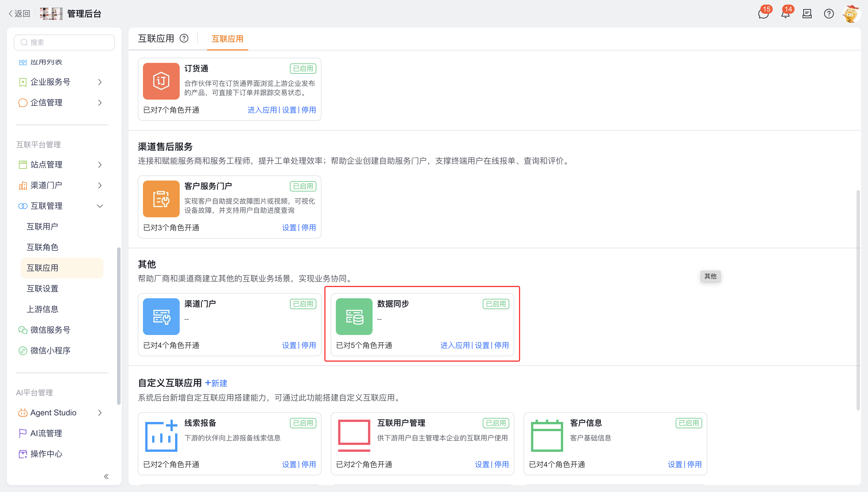The image size is (868, 492).
Task: Click 设置 on the 渠道门户 card
Action: click(x=289, y=345)
